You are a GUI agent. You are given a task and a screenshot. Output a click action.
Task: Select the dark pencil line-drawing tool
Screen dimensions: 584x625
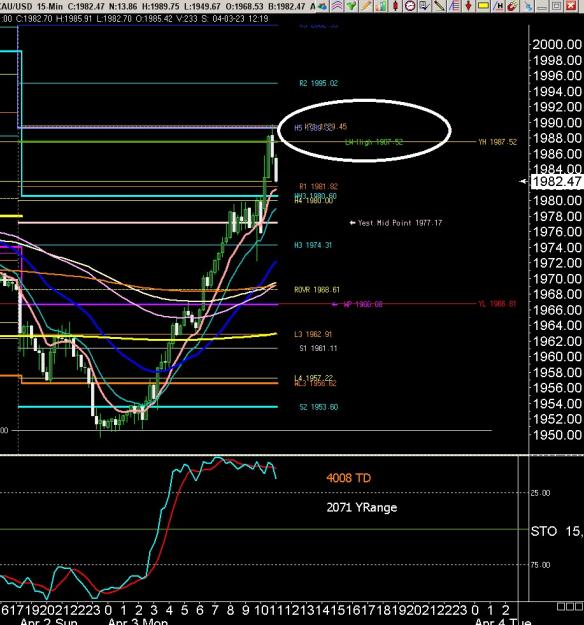(439, 6)
